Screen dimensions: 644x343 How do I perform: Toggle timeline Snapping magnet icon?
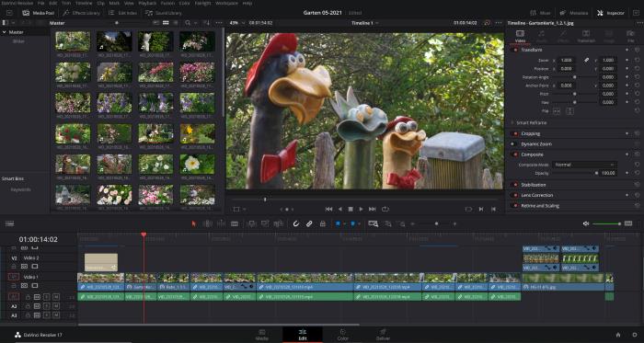coord(295,223)
